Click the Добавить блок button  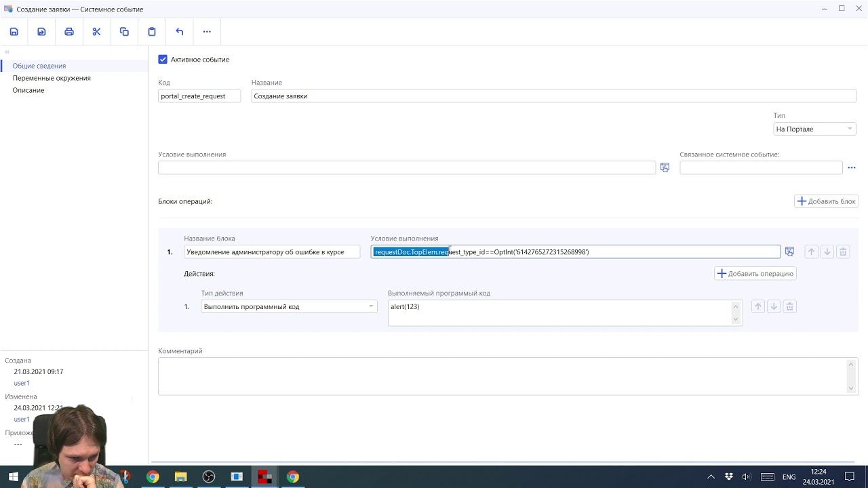click(827, 201)
